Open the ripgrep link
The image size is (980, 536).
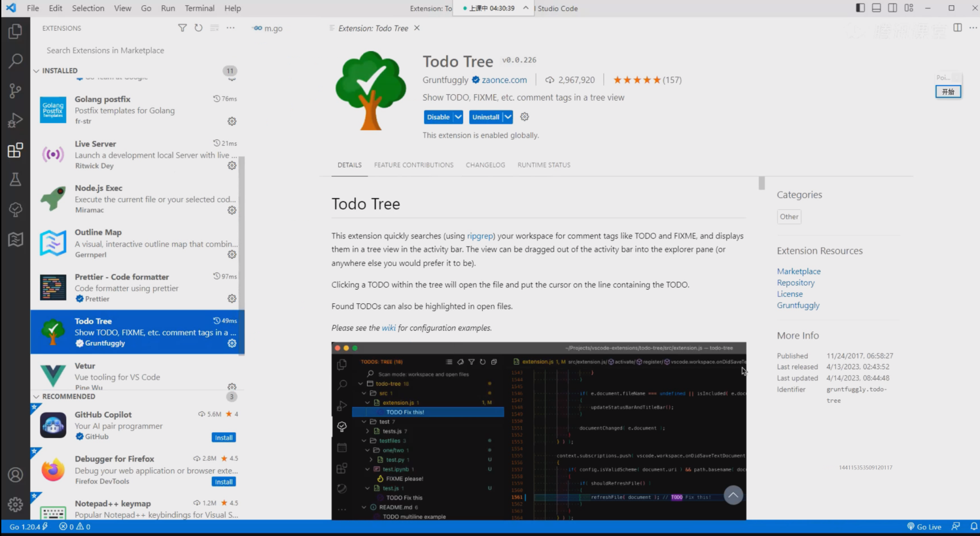481,236
